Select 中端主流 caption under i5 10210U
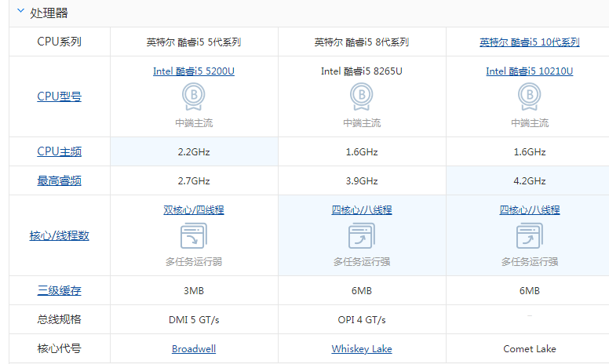The width and height of the screenshot is (609, 364). 530,123
